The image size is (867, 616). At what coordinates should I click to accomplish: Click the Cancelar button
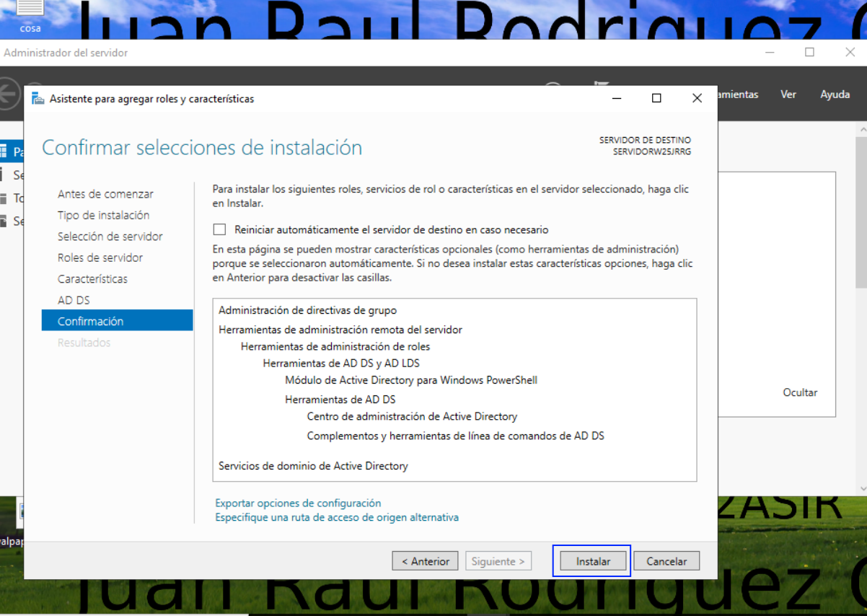pyautogui.click(x=666, y=561)
